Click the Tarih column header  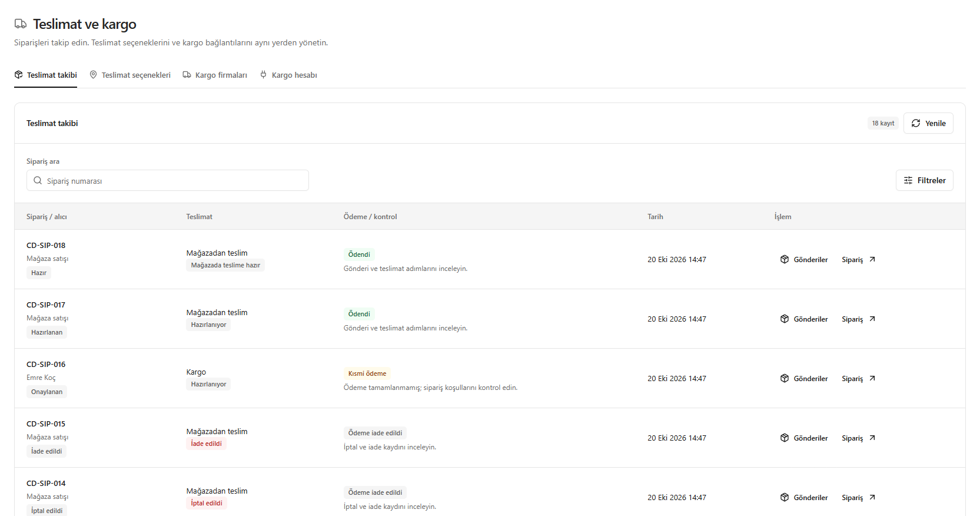tap(655, 217)
